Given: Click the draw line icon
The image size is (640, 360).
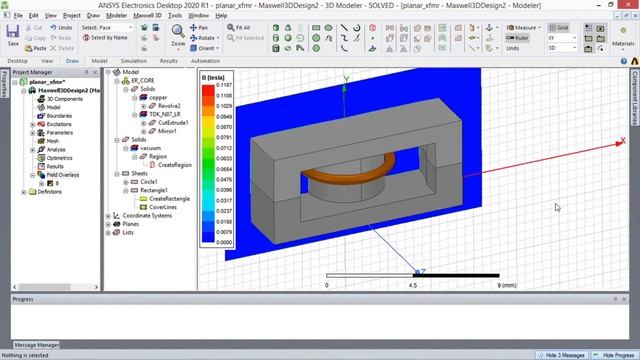Looking at the screenshot, I should tap(344, 28).
